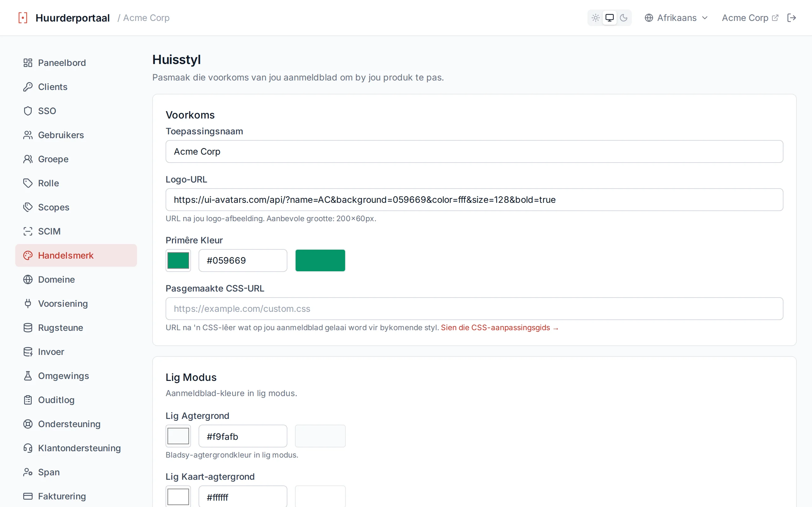Open Paneelbord dashboard icon in sidebar

pyautogui.click(x=28, y=63)
